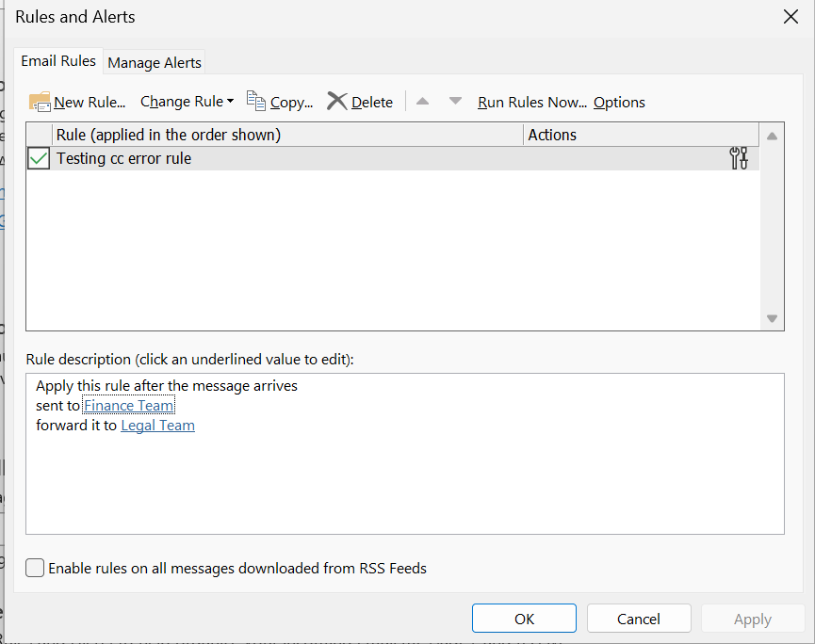Click Delete label to remove rule

tap(371, 103)
